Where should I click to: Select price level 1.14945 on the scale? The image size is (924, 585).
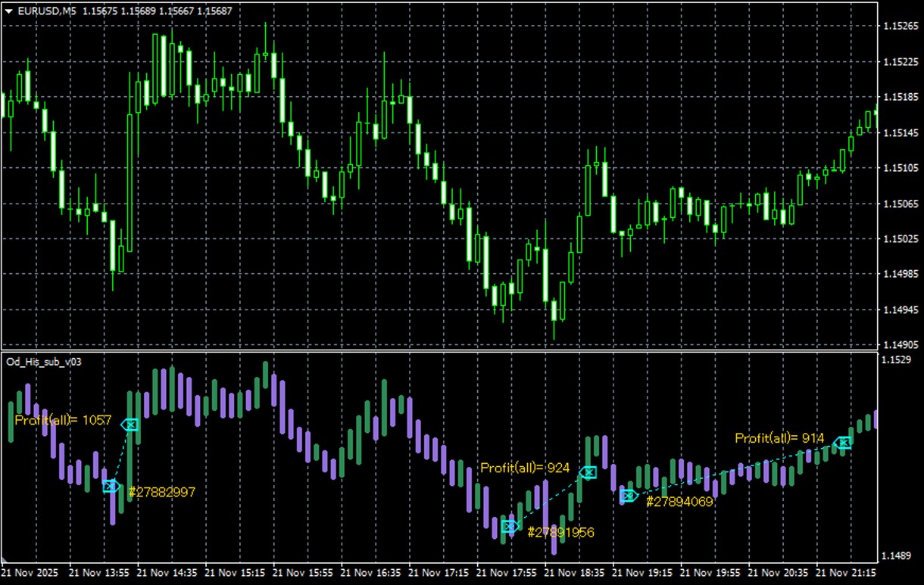(901, 310)
